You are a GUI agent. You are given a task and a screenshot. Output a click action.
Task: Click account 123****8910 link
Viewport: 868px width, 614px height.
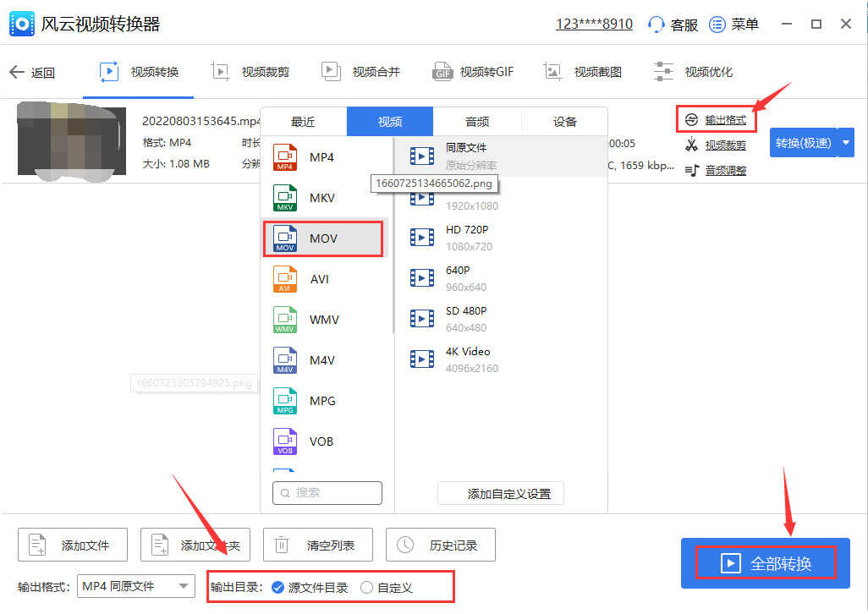(x=594, y=25)
